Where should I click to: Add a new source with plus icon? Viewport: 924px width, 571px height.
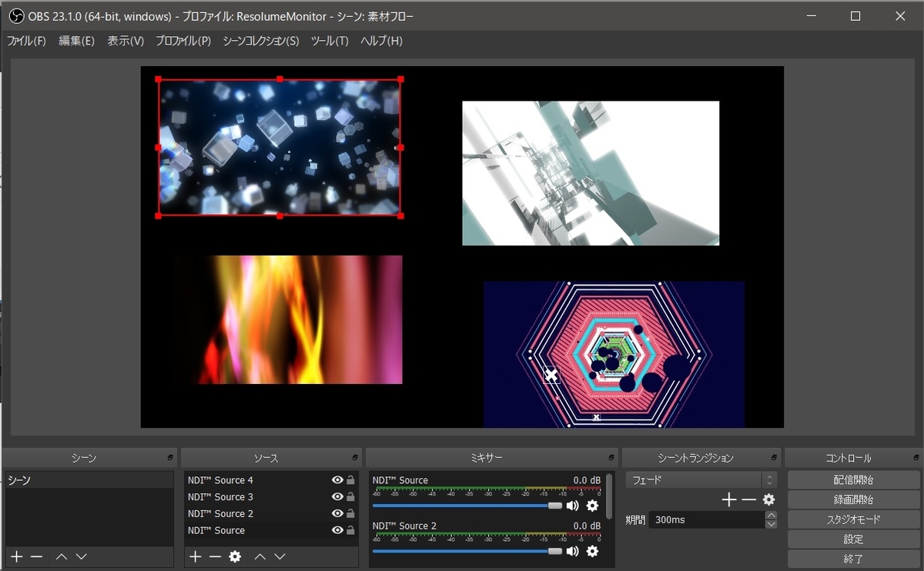196,556
